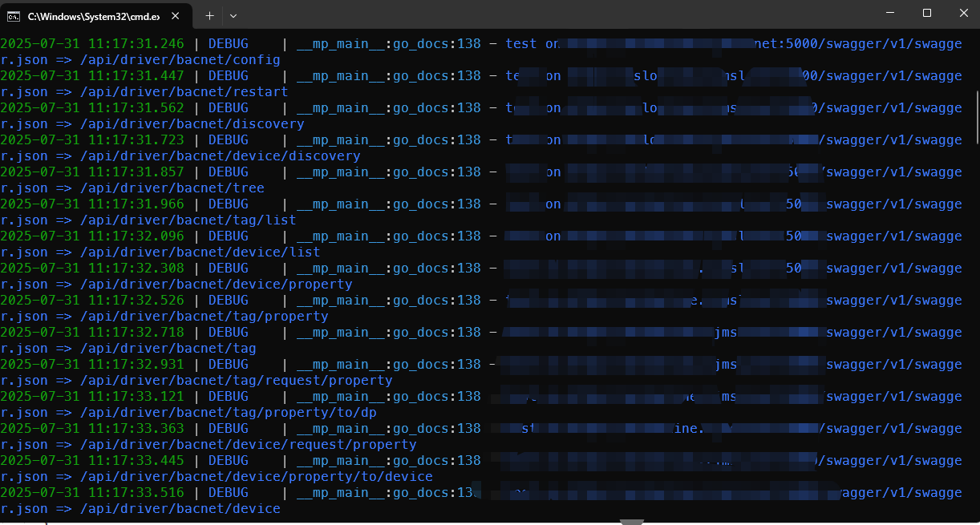
Task: Click DEBUG on the 11:17:33.516 line
Action: (229, 493)
